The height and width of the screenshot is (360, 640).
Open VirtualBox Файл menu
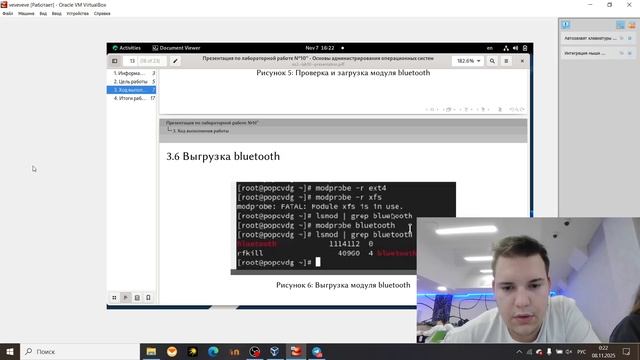point(7,13)
